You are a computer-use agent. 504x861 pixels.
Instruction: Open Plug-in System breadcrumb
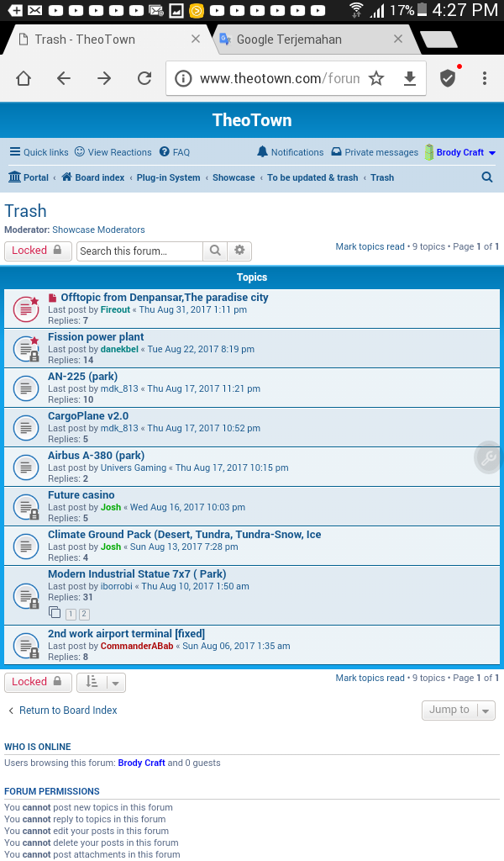tap(168, 177)
